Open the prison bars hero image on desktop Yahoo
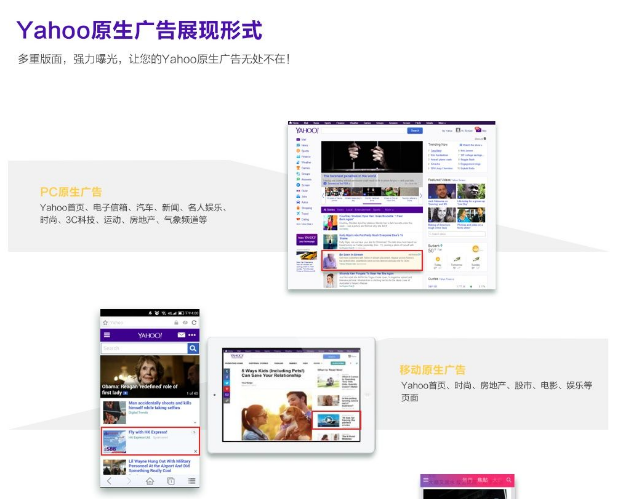Viewport: 619px width, 499px height. [372, 157]
